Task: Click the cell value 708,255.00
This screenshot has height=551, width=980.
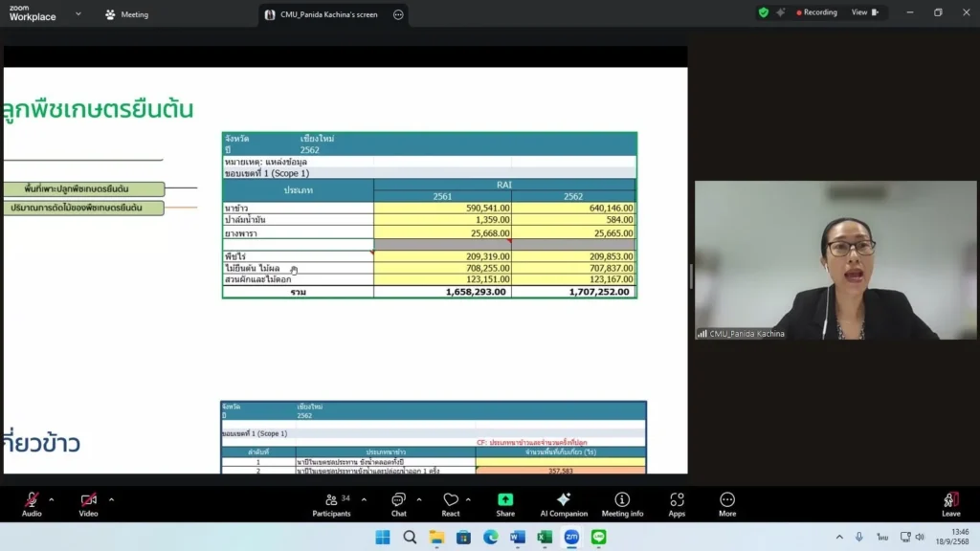Action: coord(442,268)
